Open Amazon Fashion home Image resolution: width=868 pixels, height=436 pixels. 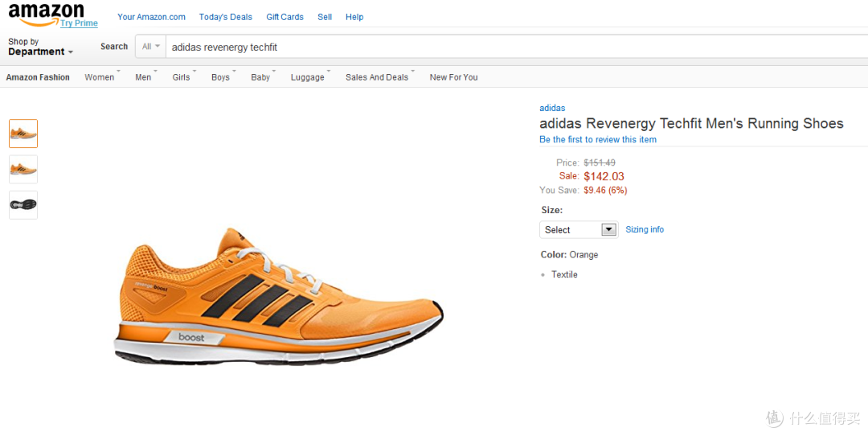[38, 77]
